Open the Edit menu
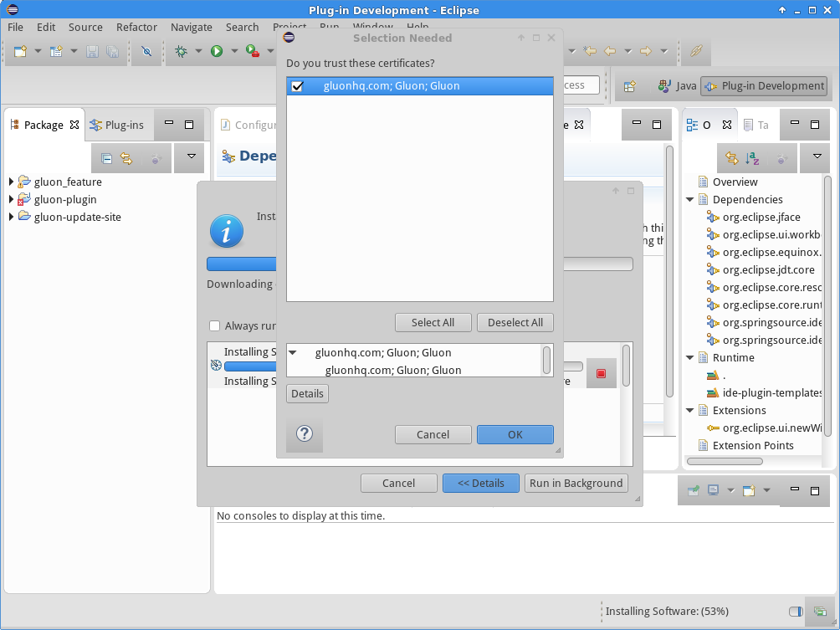This screenshot has width=840, height=630. pyautogui.click(x=46, y=28)
